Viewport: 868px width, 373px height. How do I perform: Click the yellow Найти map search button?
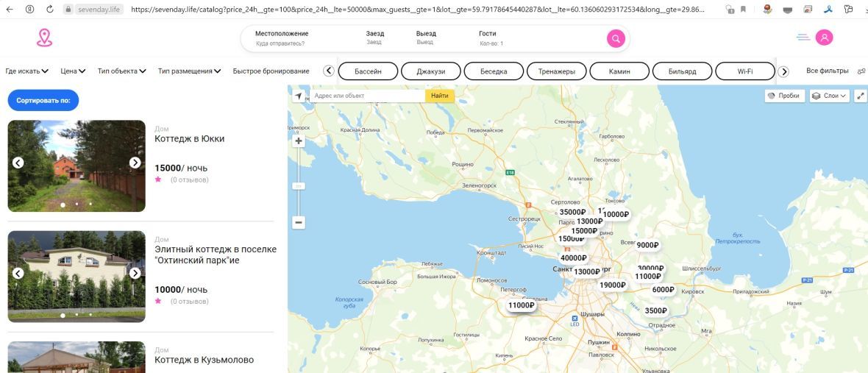click(440, 96)
